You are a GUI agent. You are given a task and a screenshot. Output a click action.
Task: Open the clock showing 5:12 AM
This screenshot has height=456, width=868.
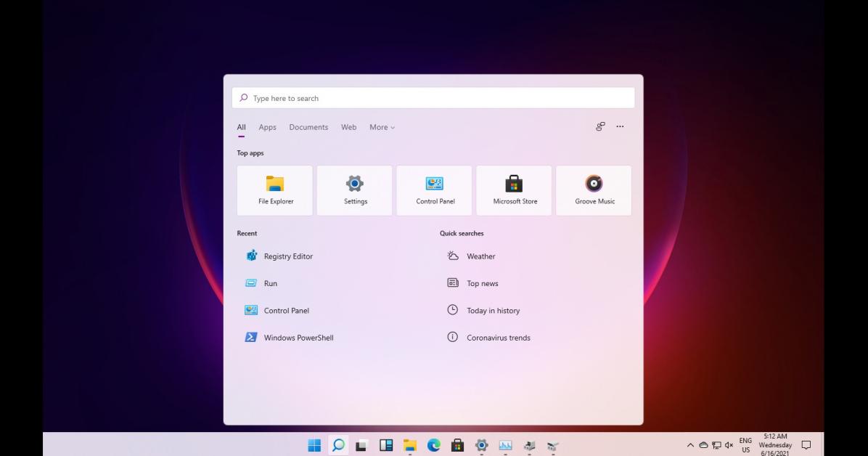[775, 445]
